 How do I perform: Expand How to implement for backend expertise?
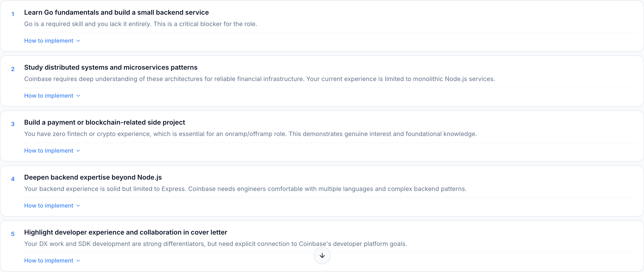coord(49,206)
